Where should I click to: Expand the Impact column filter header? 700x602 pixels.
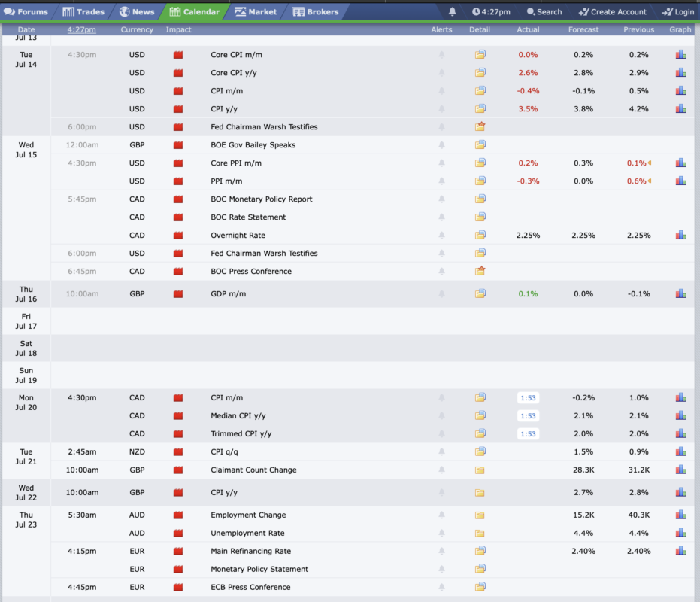click(179, 29)
